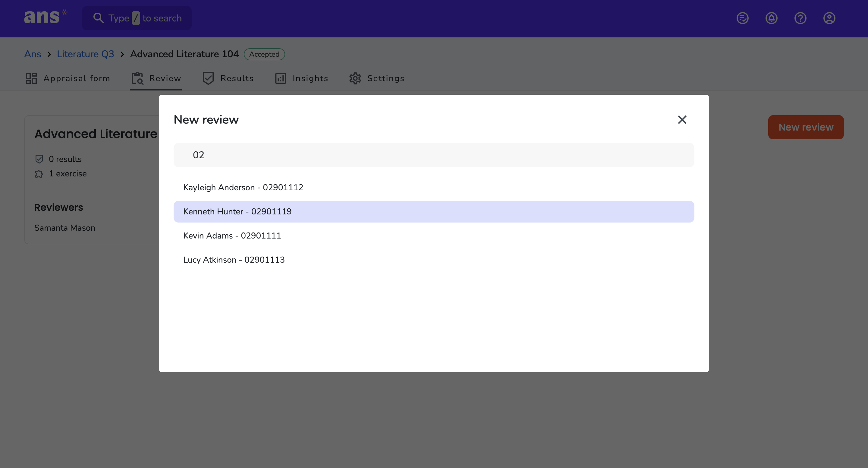Choose Kevin Adams - 02901111
This screenshot has height=468, width=868.
(434, 236)
